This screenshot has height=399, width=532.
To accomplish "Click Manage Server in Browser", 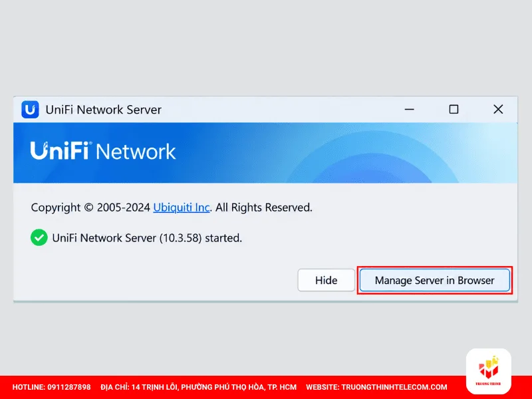I will [435, 280].
